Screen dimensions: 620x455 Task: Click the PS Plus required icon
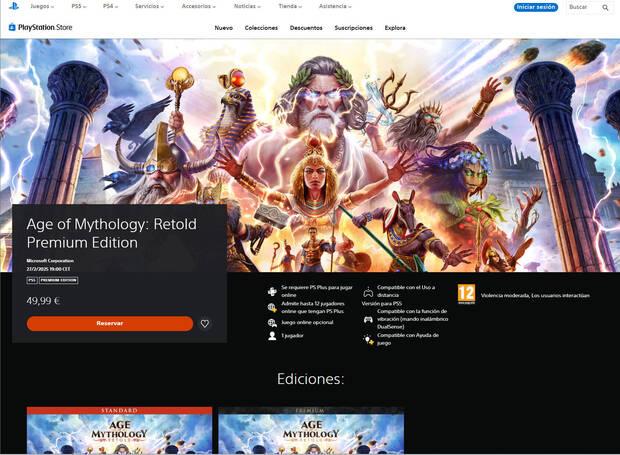point(272,292)
